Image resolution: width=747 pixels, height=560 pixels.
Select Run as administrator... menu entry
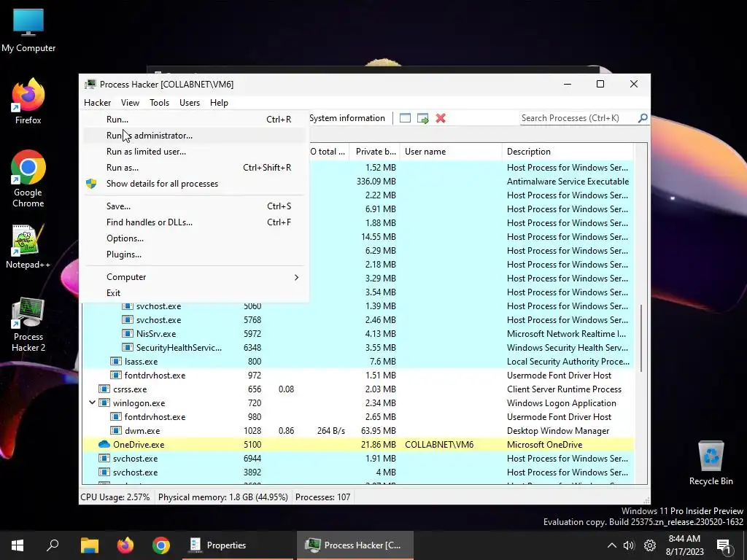point(194,136)
